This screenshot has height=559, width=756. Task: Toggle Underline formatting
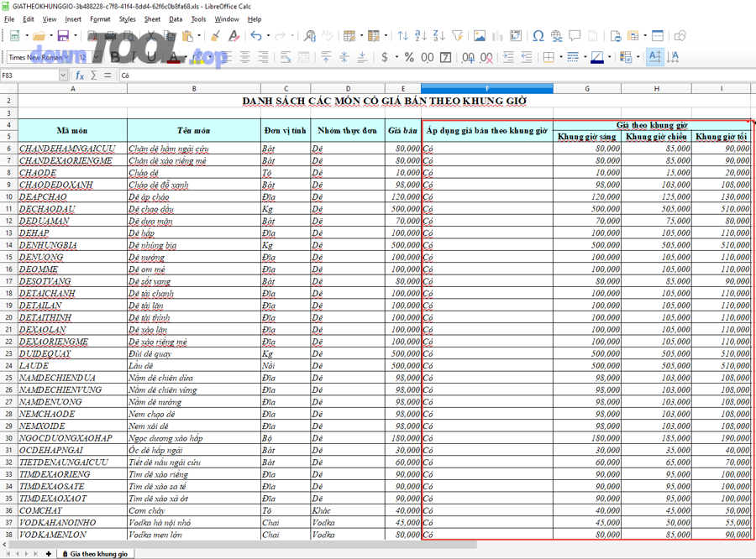[151, 57]
